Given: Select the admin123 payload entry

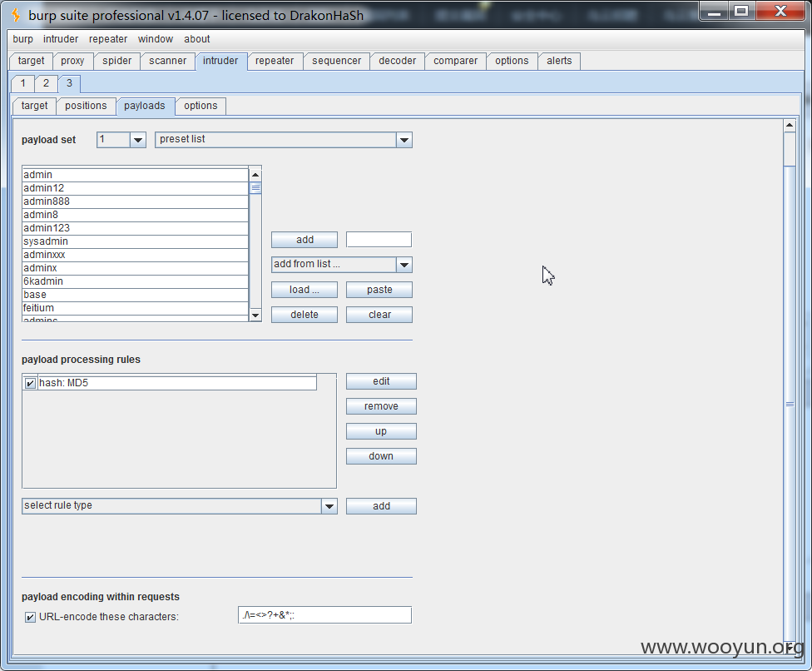Looking at the screenshot, I should coord(135,228).
